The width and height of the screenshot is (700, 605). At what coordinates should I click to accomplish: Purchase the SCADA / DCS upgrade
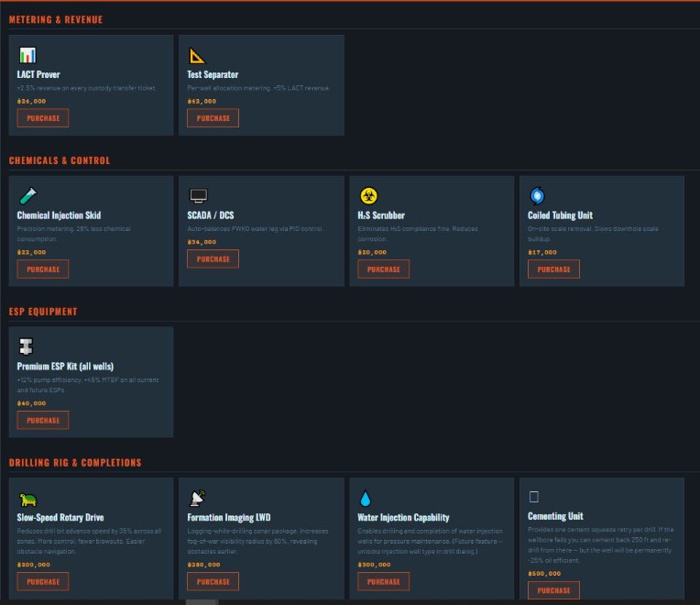tap(213, 259)
